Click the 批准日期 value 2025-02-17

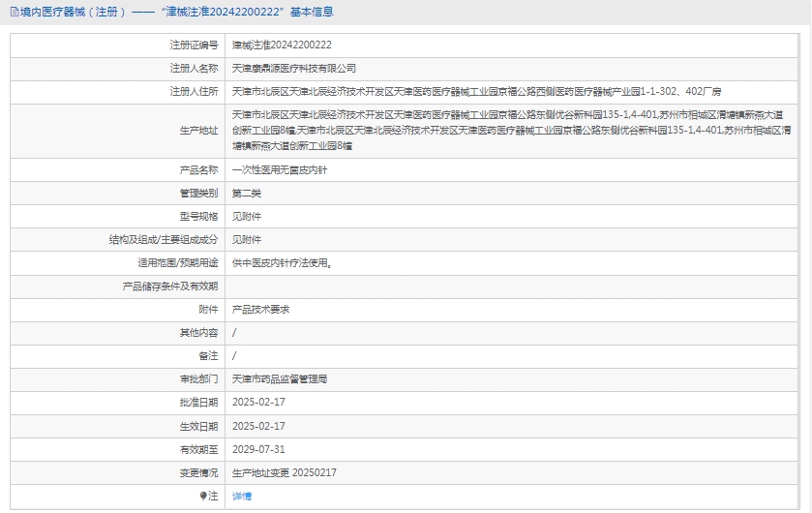click(x=258, y=402)
